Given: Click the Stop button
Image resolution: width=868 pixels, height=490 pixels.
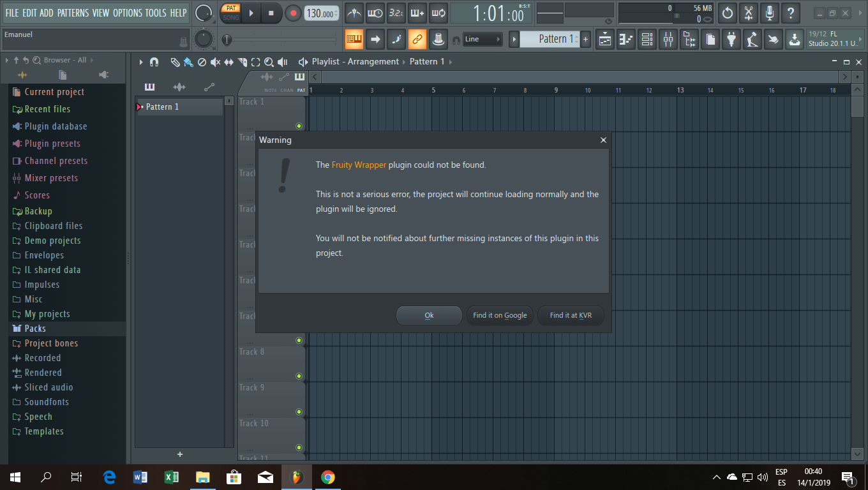Looking at the screenshot, I should 271,13.
